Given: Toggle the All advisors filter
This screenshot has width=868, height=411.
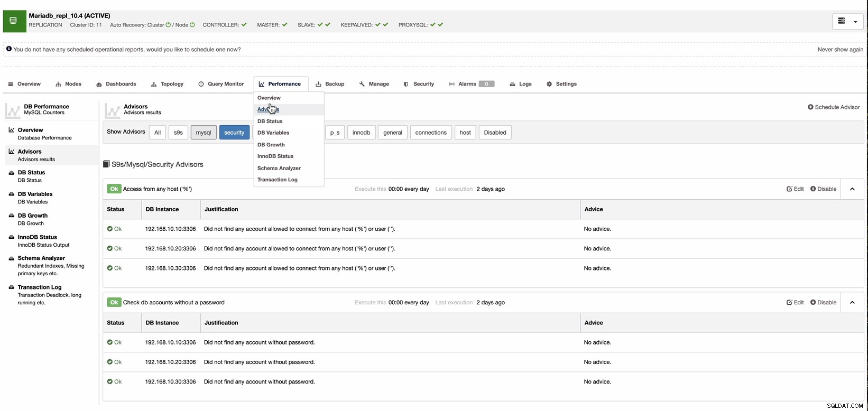Looking at the screenshot, I should pyautogui.click(x=158, y=133).
